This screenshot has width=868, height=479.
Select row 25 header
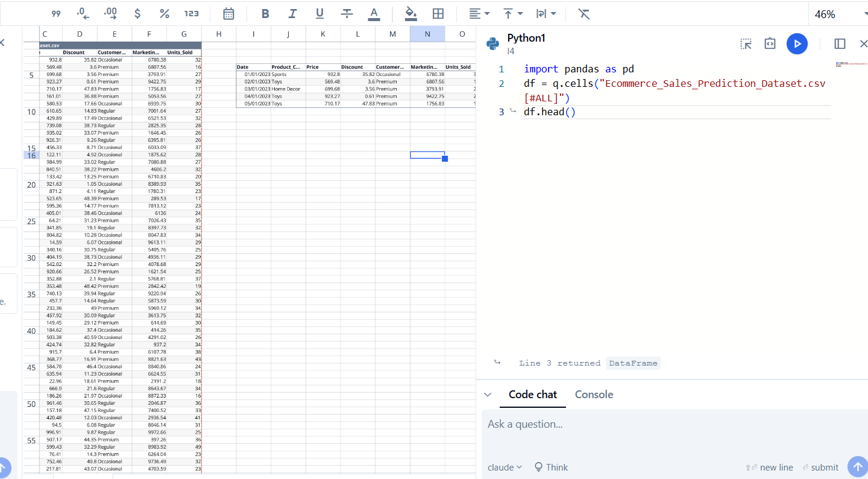(31, 221)
